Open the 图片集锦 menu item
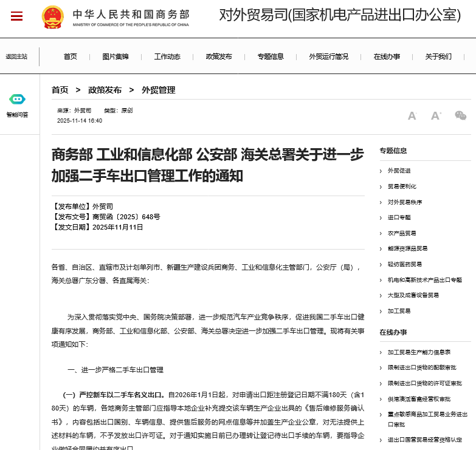The height and width of the screenshot is (450, 476). (116, 56)
